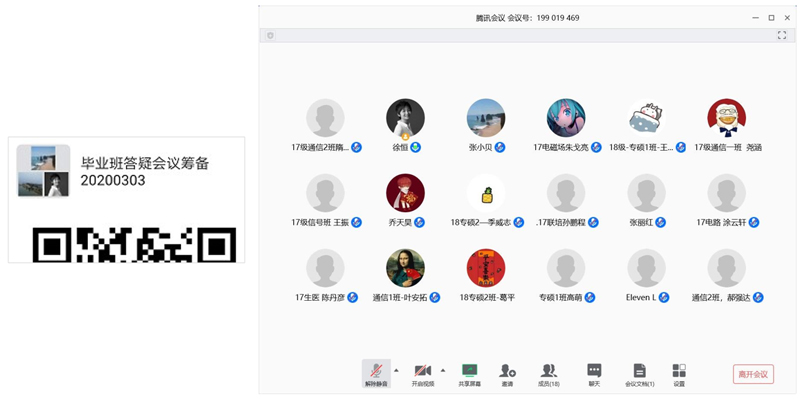Click 离开会议 leave meeting button

point(753,374)
